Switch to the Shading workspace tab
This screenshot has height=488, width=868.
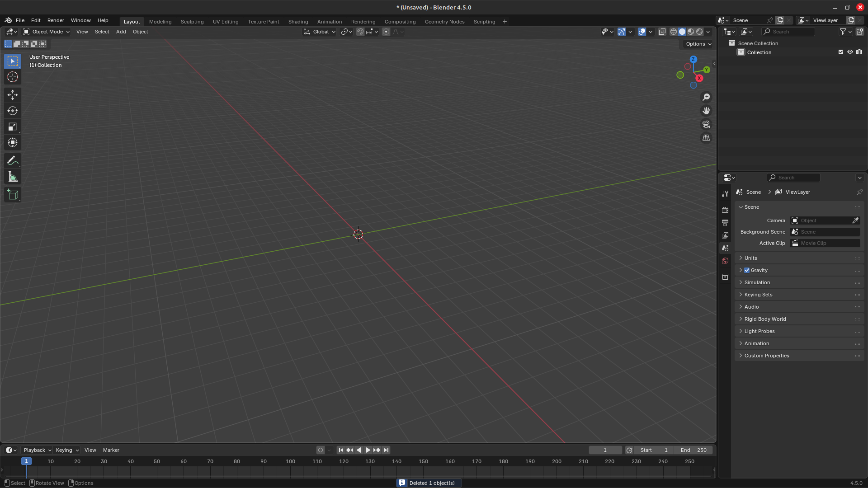point(298,22)
